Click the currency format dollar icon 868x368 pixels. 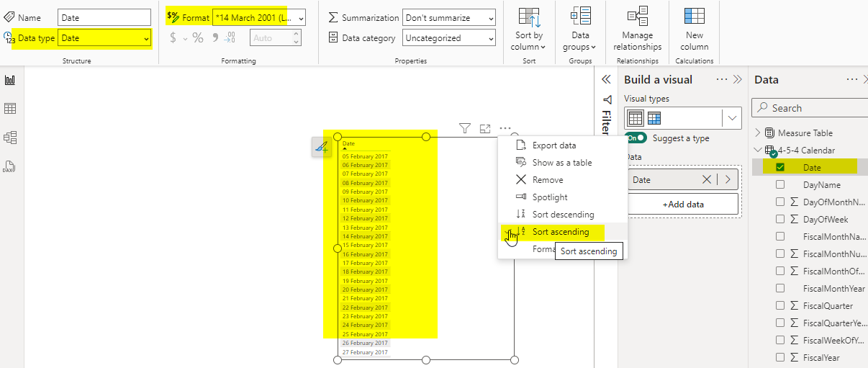(x=173, y=37)
